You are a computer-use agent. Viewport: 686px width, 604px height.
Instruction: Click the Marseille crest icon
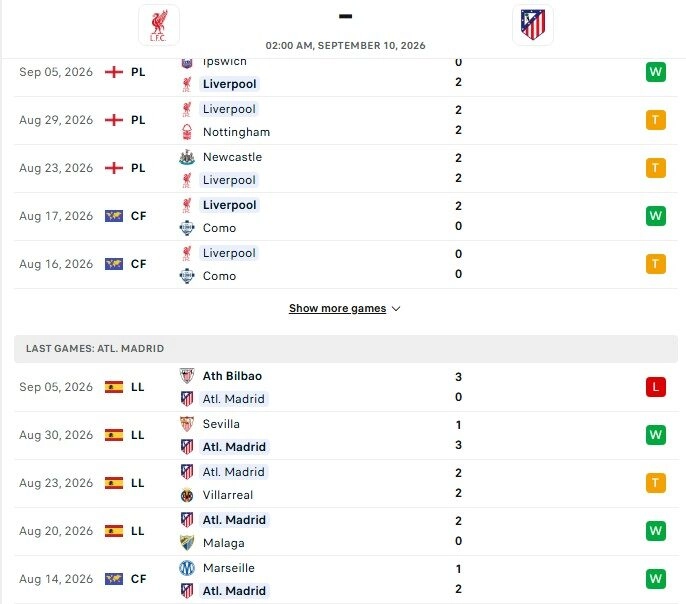(187, 568)
